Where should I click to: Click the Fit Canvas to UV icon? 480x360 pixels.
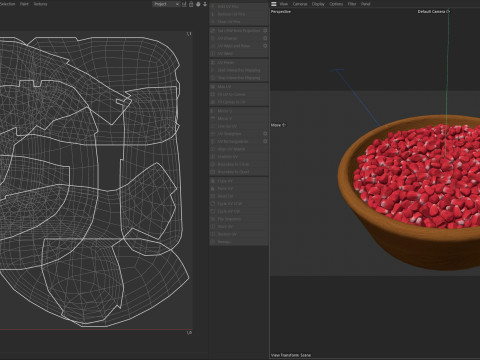point(213,102)
